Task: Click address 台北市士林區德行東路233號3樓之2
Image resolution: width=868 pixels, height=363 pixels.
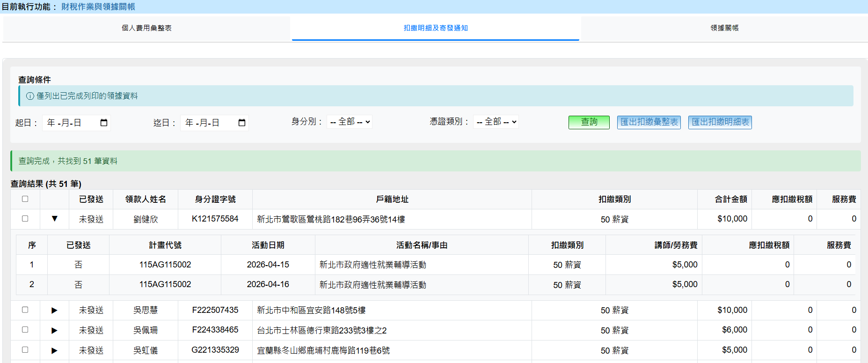Action: click(322, 330)
